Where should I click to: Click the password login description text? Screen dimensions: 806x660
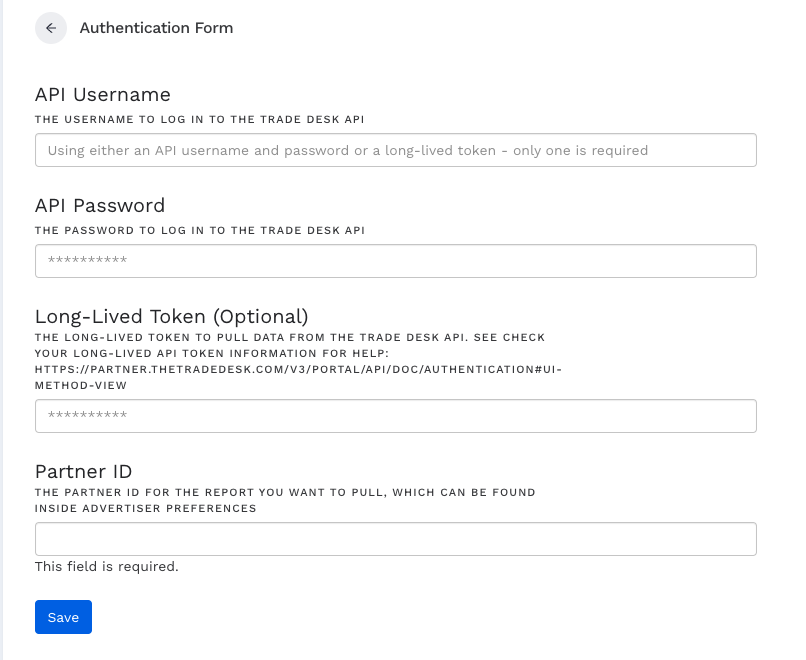tap(200, 231)
